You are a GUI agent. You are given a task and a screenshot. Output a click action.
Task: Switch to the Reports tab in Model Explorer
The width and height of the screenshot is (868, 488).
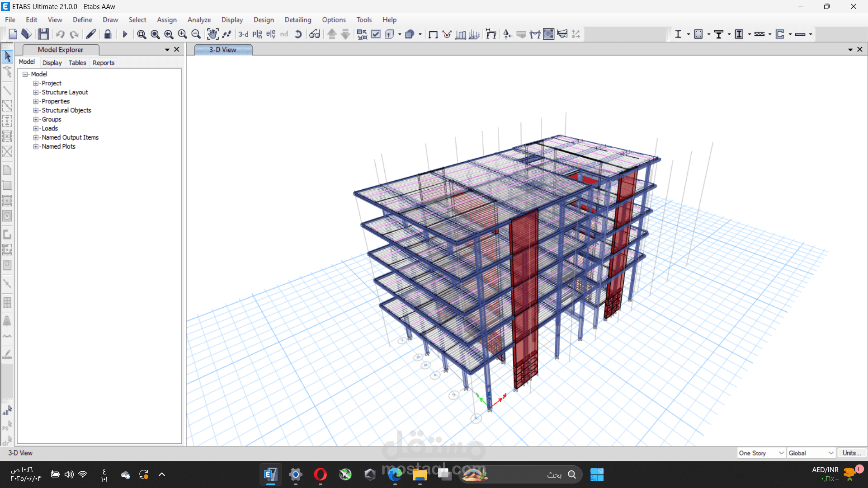(104, 63)
